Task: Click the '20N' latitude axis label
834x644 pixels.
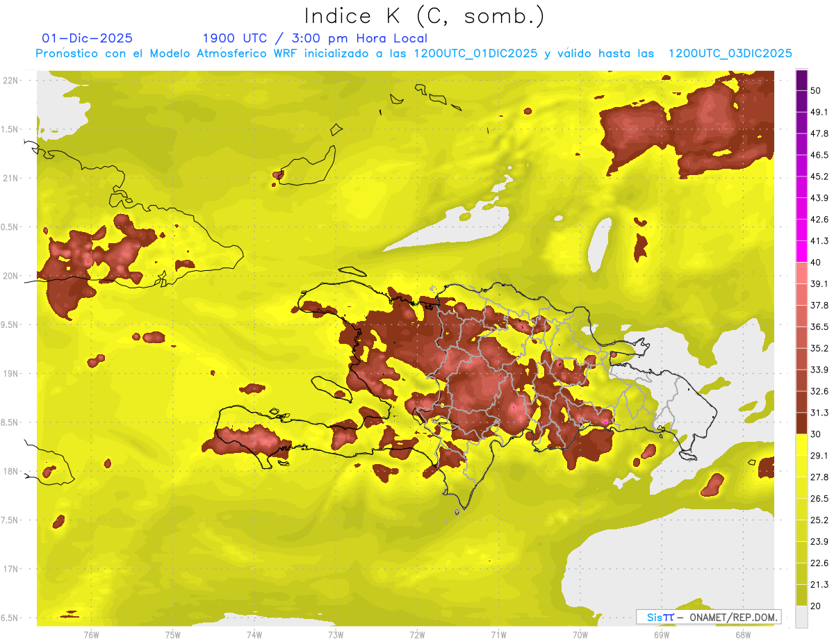Action: tap(10, 276)
